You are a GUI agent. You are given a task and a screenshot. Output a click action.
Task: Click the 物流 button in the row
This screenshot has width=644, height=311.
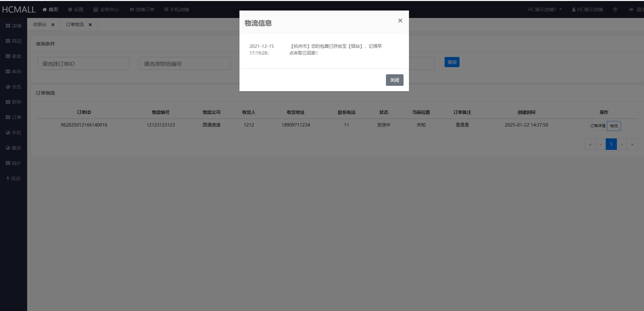click(x=614, y=126)
